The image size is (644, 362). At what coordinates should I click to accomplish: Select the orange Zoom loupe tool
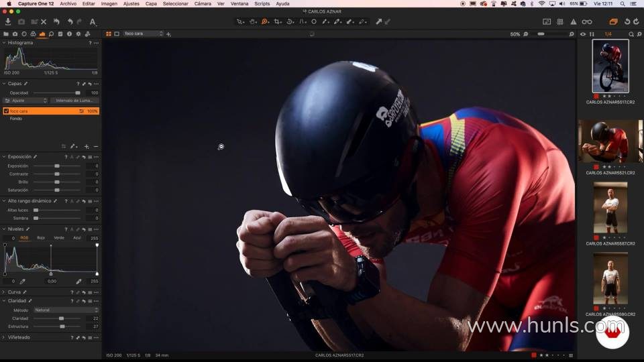tap(265, 21)
